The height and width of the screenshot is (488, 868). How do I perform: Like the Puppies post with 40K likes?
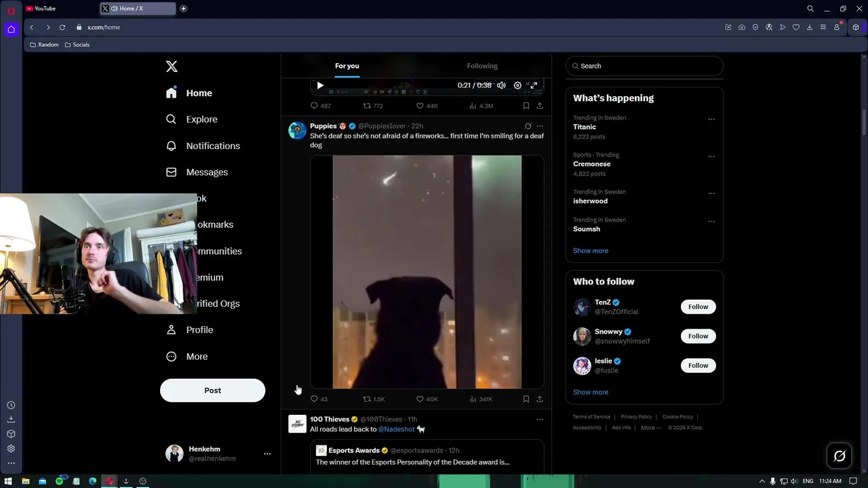(427, 399)
